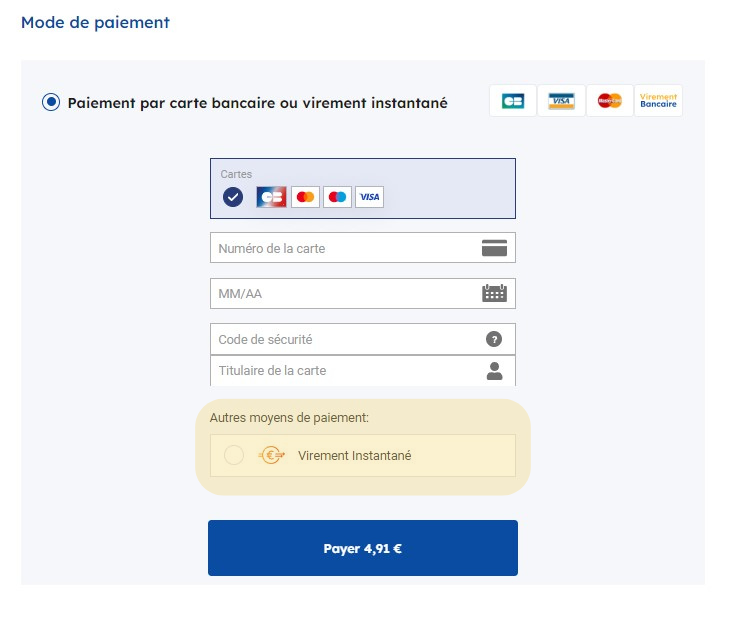
Task: Select the card or instant transfer payment radio
Action: (51, 102)
